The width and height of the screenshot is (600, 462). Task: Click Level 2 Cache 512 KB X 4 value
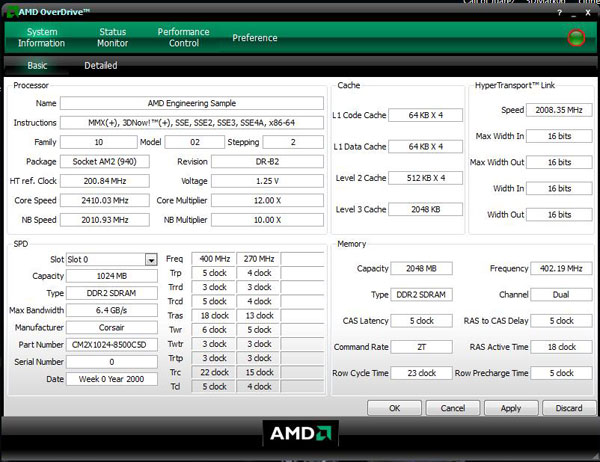click(426, 178)
